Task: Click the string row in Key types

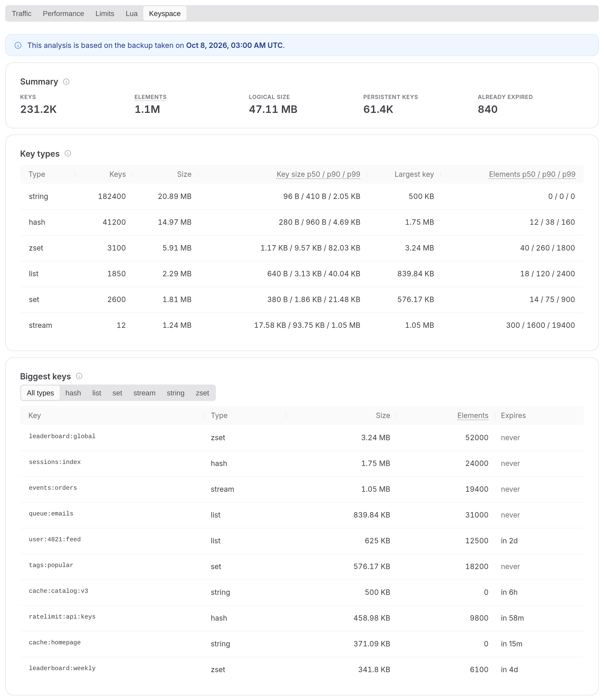Action: [302, 197]
